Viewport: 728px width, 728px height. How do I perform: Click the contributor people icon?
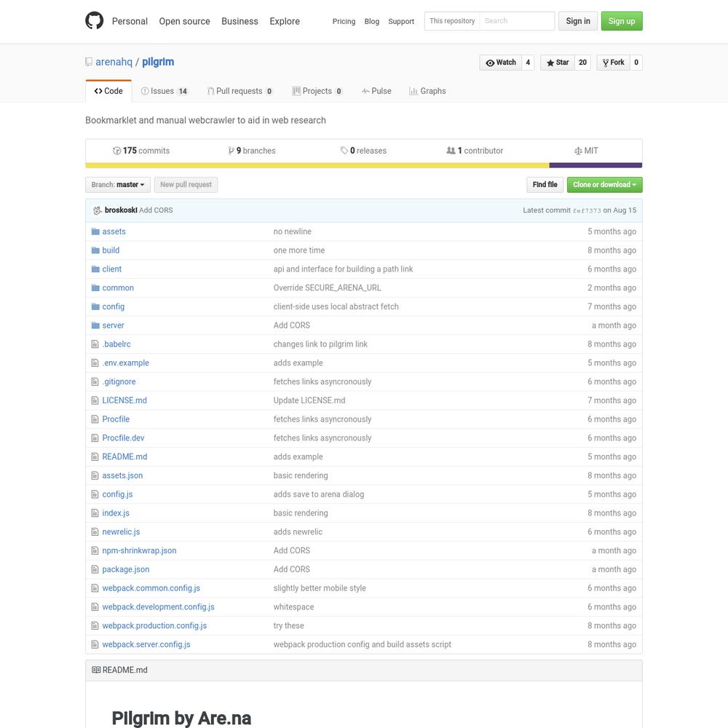pos(451,151)
